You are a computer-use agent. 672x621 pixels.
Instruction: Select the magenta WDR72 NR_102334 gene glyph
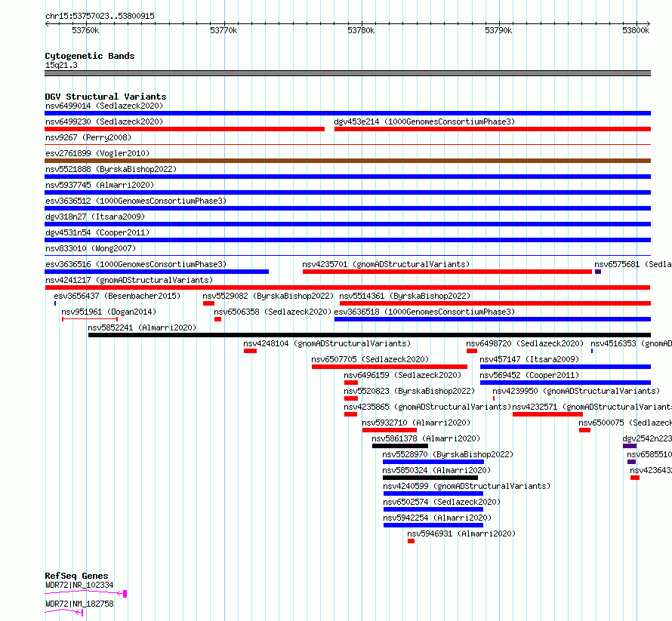(x=86, y=593)
